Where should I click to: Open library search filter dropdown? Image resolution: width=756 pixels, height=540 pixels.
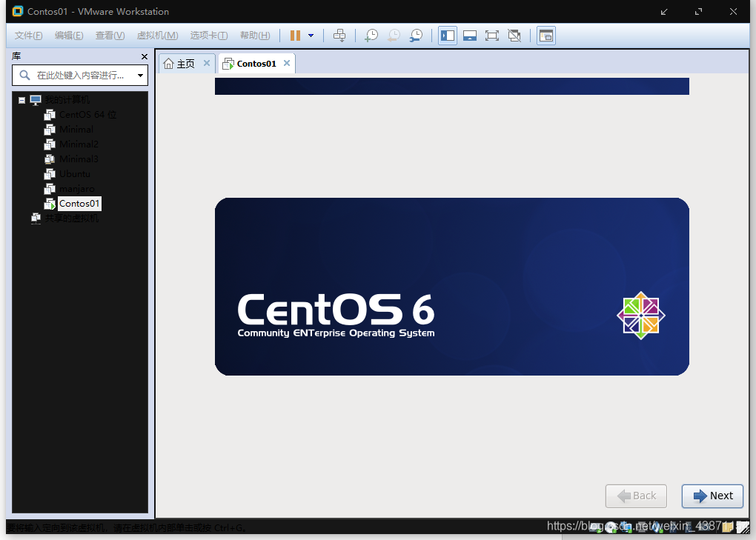(x=140, y=75)
